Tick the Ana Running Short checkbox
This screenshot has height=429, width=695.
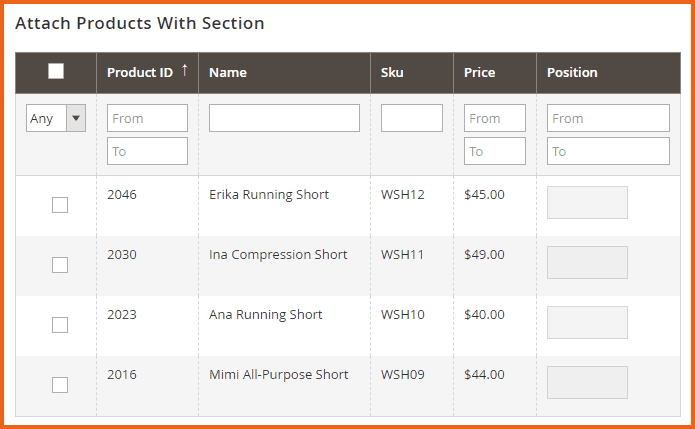pos(60,325)
